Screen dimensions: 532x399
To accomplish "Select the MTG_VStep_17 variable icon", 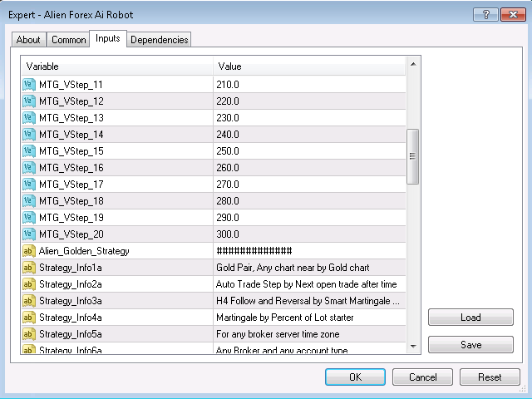I will [29, 184].
